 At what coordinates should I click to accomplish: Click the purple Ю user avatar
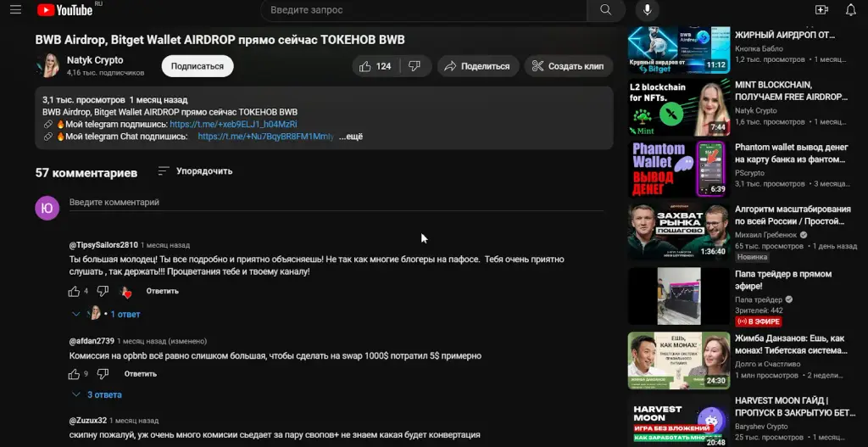(x=47, y=209)
